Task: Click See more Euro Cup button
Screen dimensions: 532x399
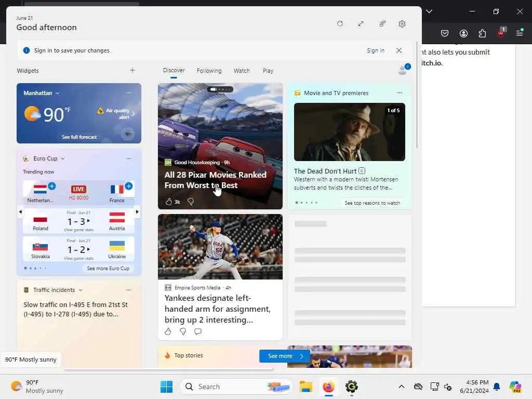Action: tap(108, 269)
